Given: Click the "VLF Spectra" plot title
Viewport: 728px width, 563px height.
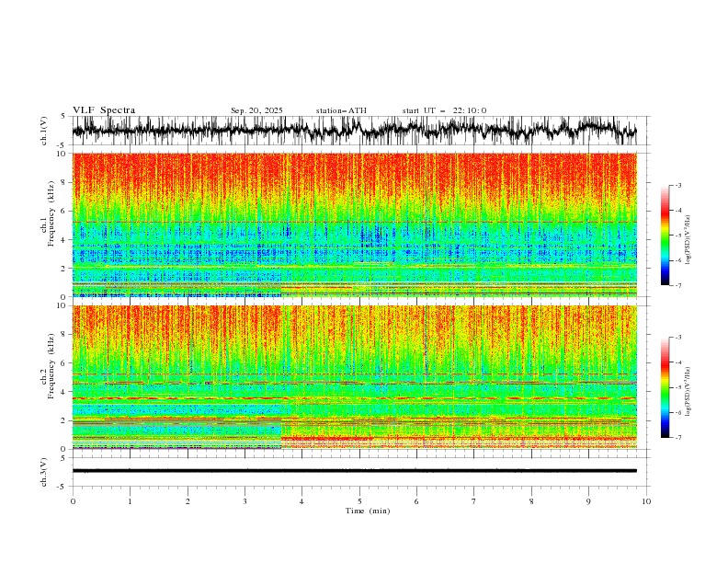Looking at the screenshot, I should click(x=104, y=110).
